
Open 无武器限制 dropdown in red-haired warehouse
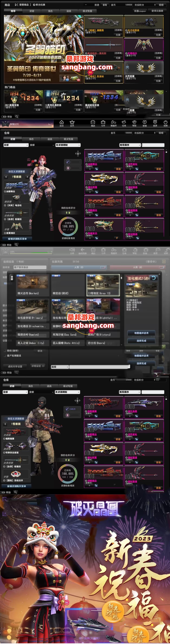(x=68, y=145)
